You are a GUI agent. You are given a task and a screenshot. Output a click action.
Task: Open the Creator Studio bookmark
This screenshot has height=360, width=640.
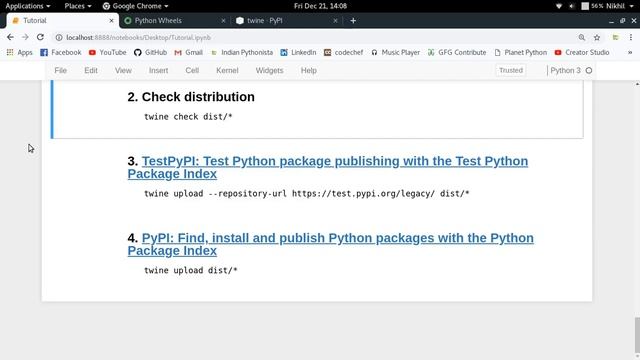tap(582, 52)
